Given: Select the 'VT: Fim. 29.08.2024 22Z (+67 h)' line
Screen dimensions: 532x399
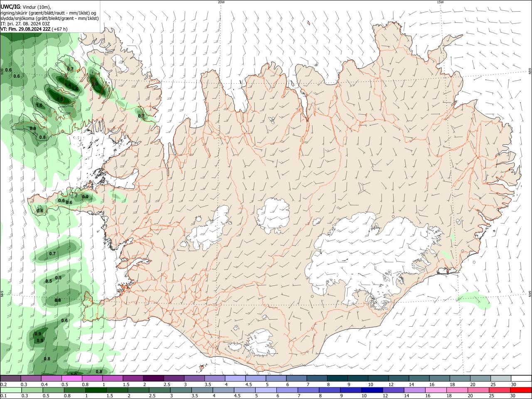Looking at the screenshot, I should [x=34, y=29].
